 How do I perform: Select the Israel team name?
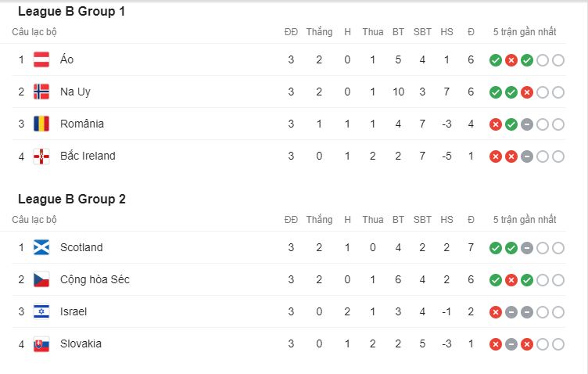pyautogui.click(x=73, y=311)
